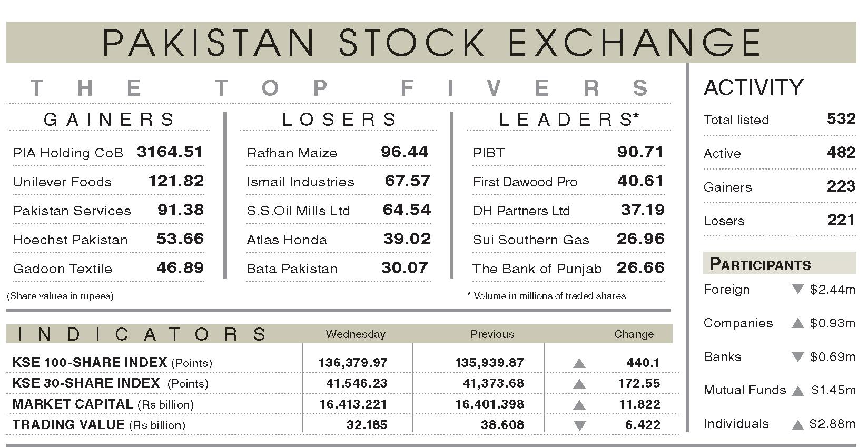Click the up arrow beside Individuals $2.88m
The height and width of the screenshot is (447, 868).
point(798,424)
